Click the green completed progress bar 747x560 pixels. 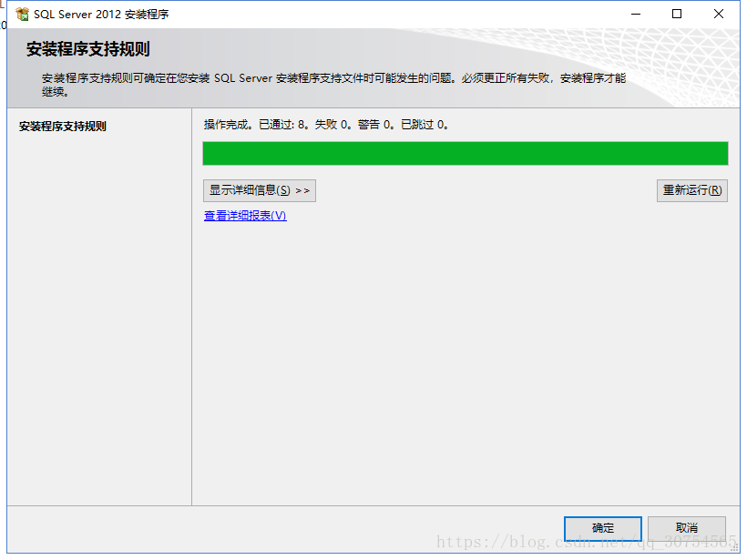[x=465, y=153]
